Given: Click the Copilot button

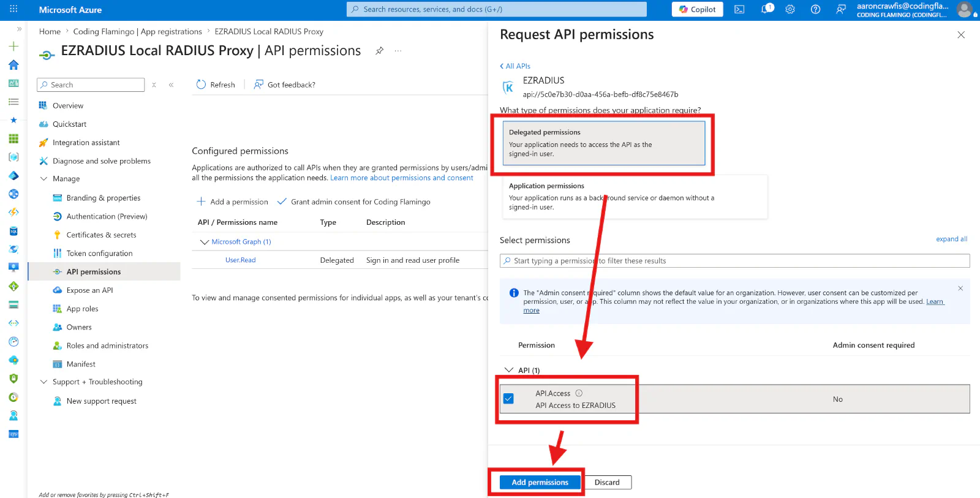Looking at the screenshot, I should click(697, 9).
